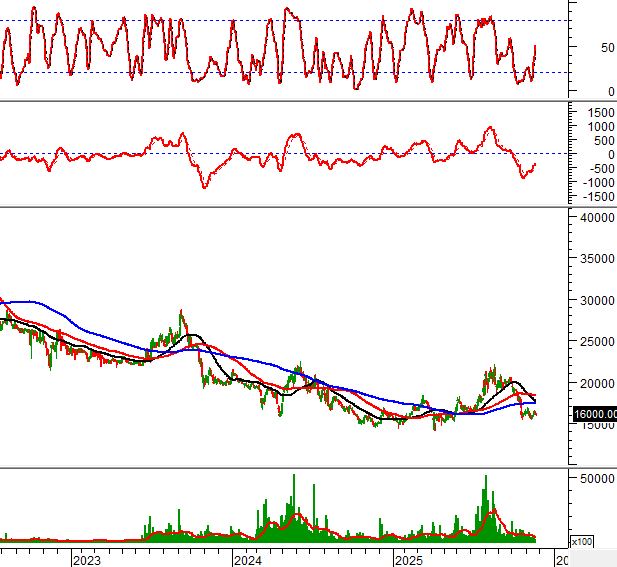Select the 2024 year marker on time axis
617x567 pixels.
click(248, 559)
